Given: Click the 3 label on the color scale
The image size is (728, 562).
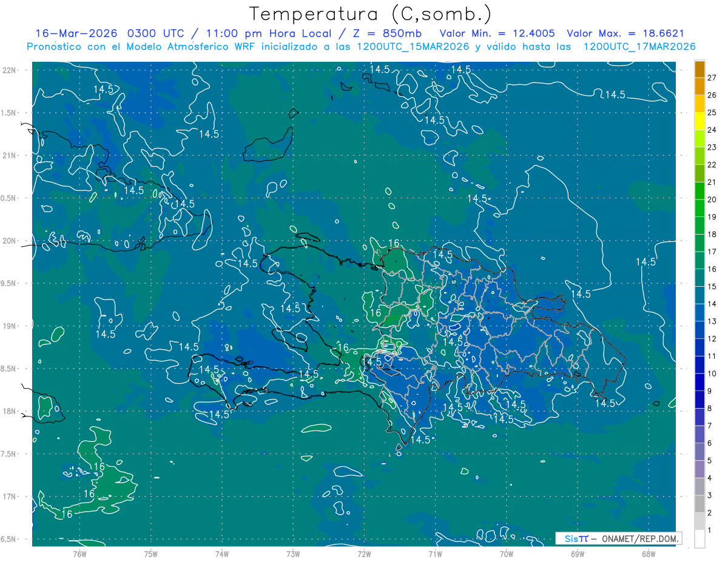Looking at the screenshot, I should click(710, 495).
